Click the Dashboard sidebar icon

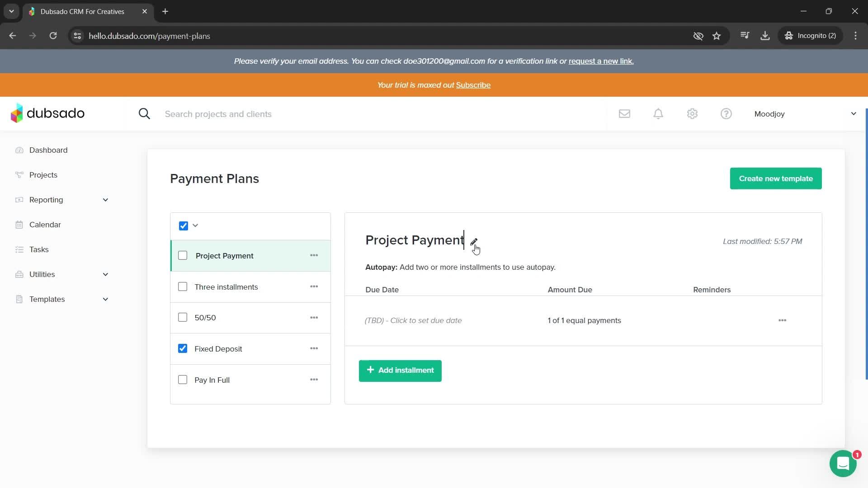tap(19, 150)
